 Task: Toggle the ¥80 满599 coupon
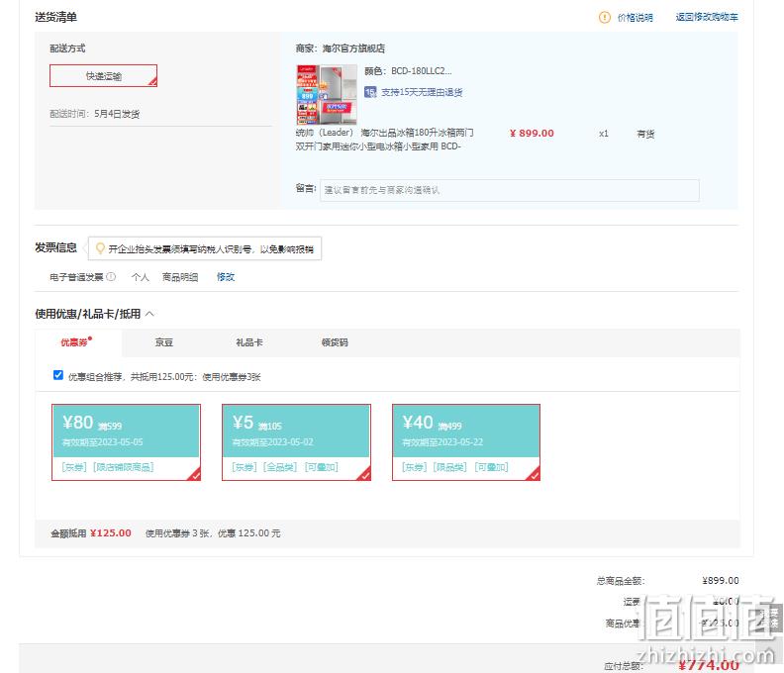pos(126,442)
